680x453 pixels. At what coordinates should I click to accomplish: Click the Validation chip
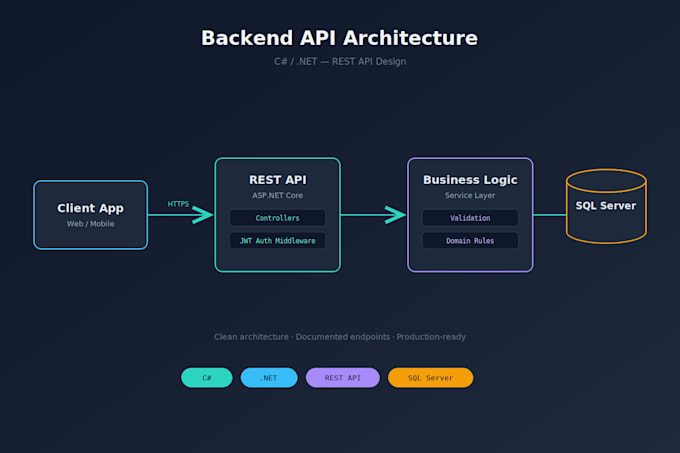coord(470,218)
